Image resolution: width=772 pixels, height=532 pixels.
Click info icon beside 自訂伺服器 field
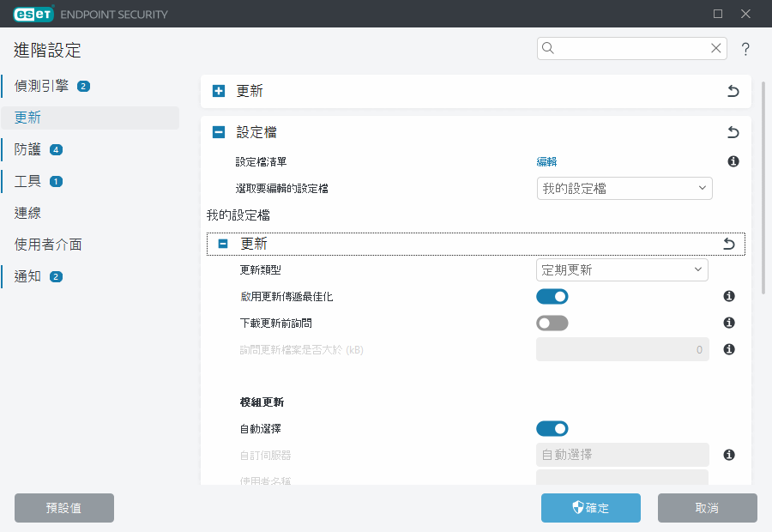729,455
